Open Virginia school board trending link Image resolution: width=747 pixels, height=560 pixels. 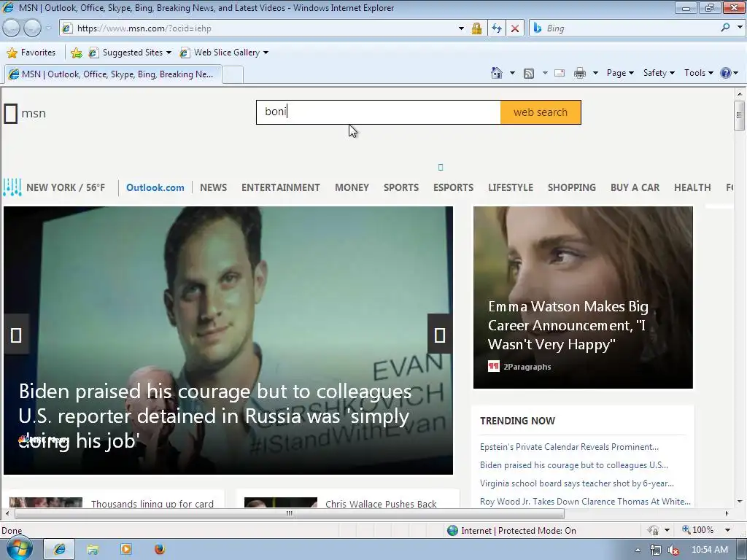[x=577, y=483]
